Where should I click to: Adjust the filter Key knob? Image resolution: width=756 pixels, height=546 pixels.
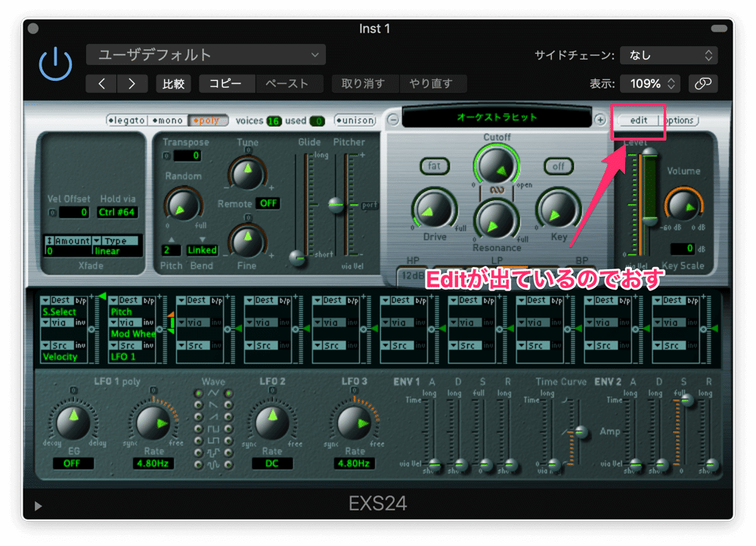[559, 209]
